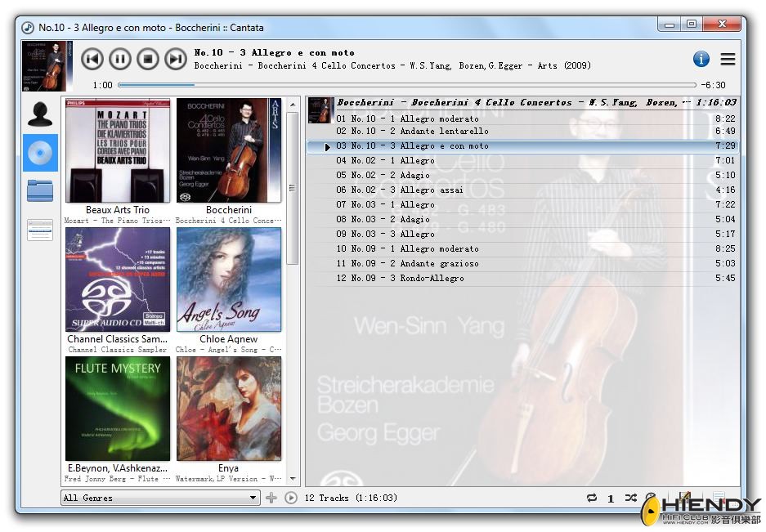Click the playlist album header title
Screen dimensions: 766x532
point(513,102)
